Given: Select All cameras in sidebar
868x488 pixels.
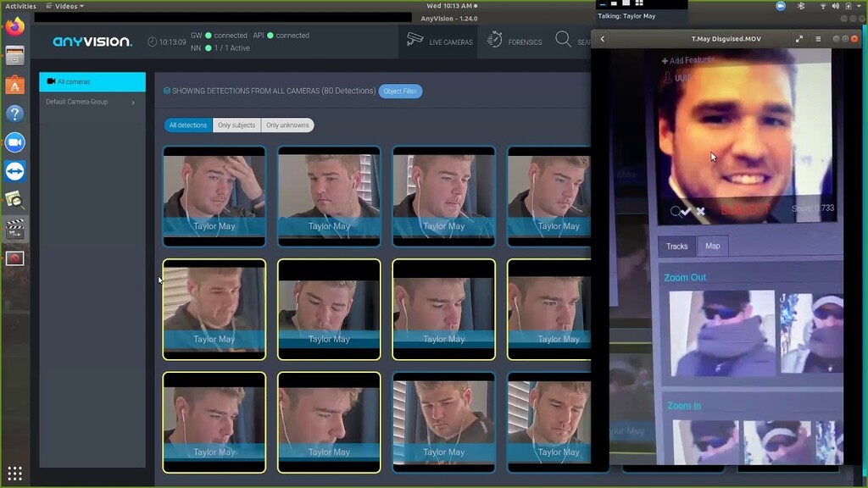Looking at the screenshot, I should pos(92,82).
